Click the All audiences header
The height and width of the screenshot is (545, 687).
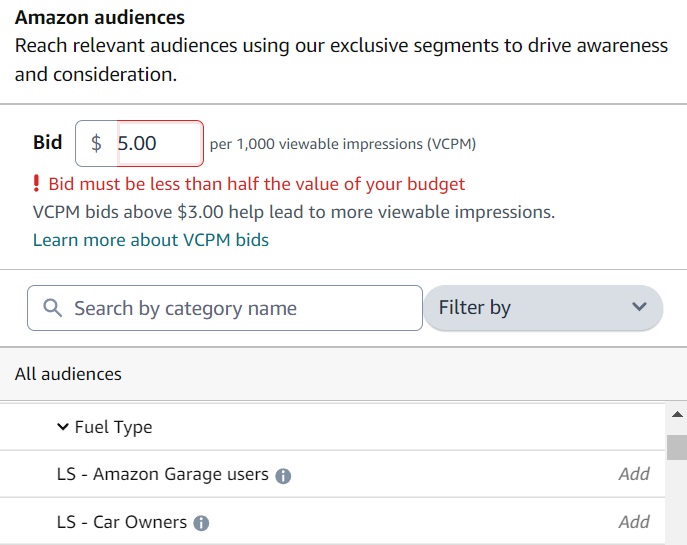pyautogui.click(x=68, y=374)
